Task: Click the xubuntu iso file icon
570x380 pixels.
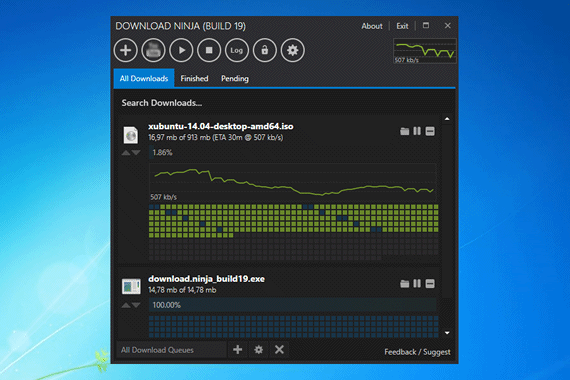Action: pyautogui.click(x=131, y=135)
